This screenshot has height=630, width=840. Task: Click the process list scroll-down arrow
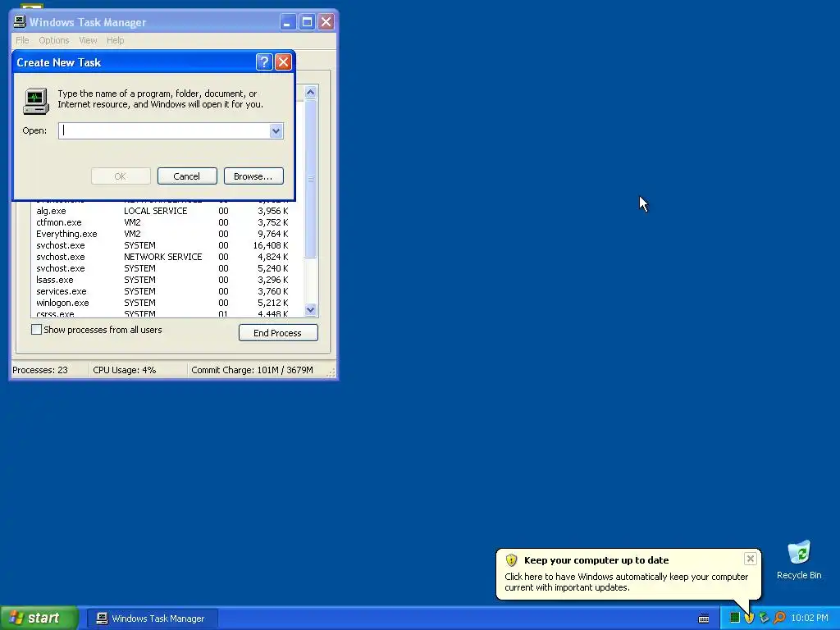click(311, 309)
